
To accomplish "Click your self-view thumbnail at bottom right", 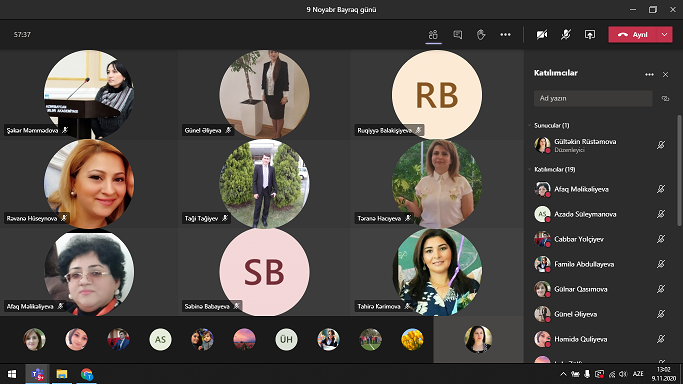I will click(478, 339).
